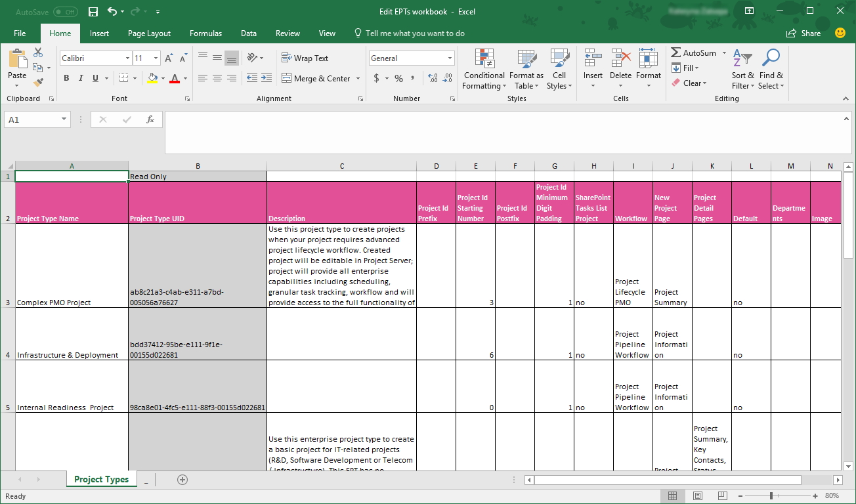This screenshot has width=856, height=504.
Task: Open the font name dropdown
Action: [x=127, y=58]
